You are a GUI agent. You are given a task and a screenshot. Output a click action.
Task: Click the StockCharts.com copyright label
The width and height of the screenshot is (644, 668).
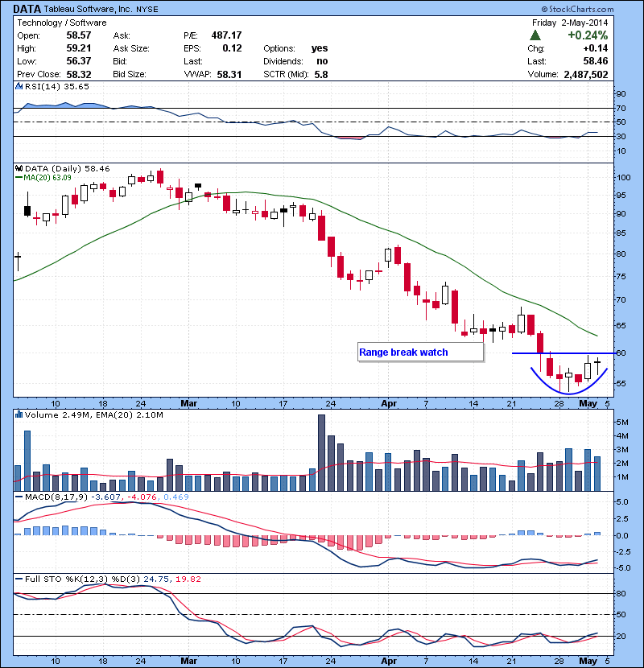577,9
